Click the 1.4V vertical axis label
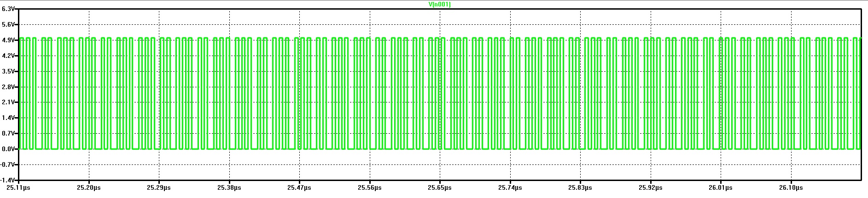Image resolution: width=868 pixels, height=198 pixels. tap(9, 118)
